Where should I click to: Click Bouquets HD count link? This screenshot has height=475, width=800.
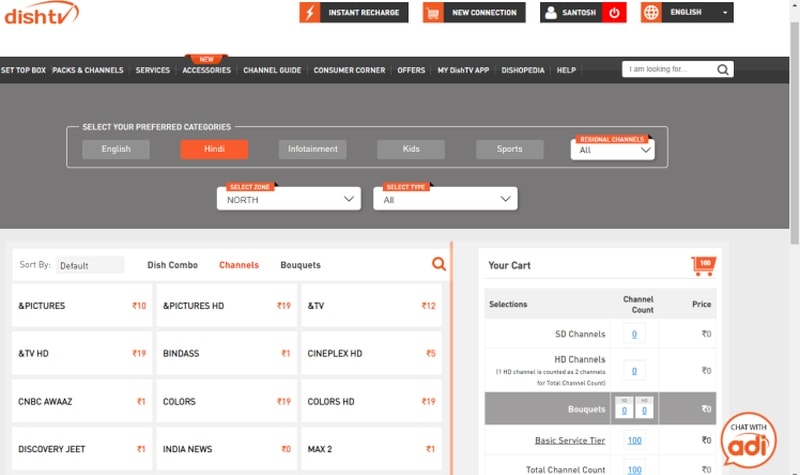(x=644, y=409)
